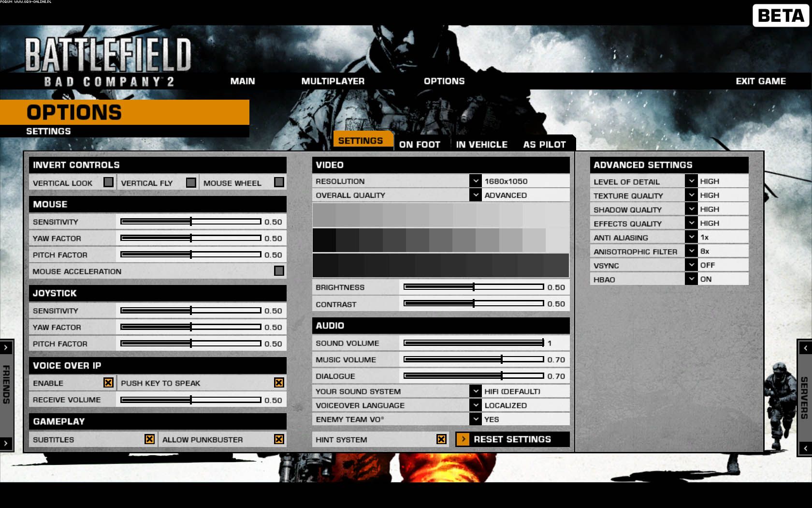Click the Friends panel bottom arrow
The image size is (812, 508).
[6, 443]
